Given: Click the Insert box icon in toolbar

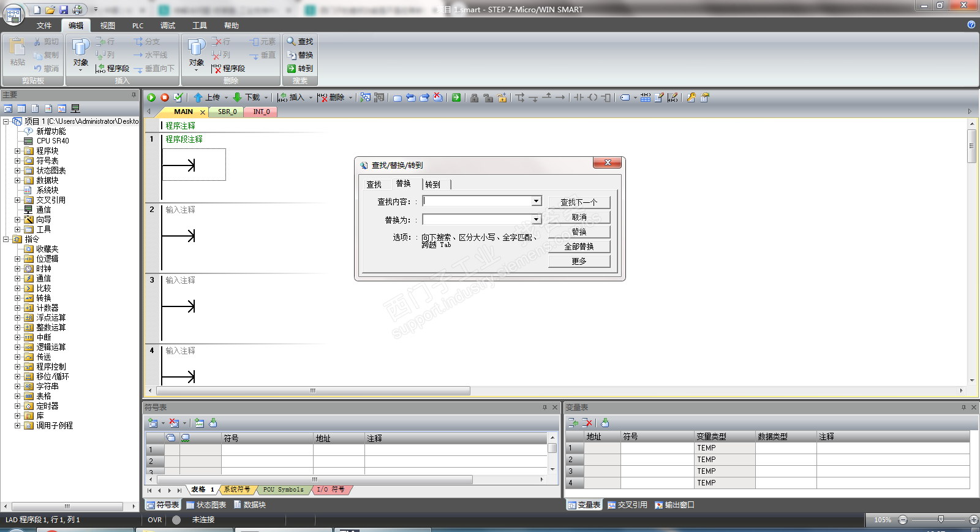Looking at the screenshot, I should tap(606, 97).
